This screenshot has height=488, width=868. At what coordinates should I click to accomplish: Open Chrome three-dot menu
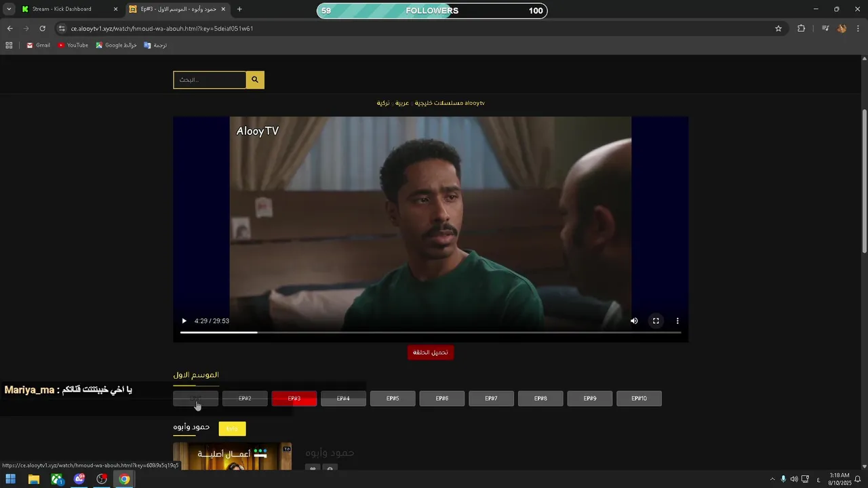pyautogui.click(x=859, y=28)
